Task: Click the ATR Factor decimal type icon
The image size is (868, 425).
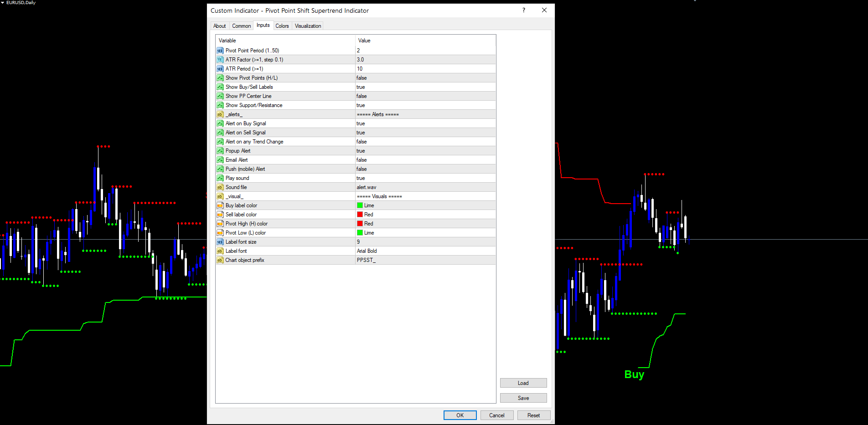Action: coord(220,60)
